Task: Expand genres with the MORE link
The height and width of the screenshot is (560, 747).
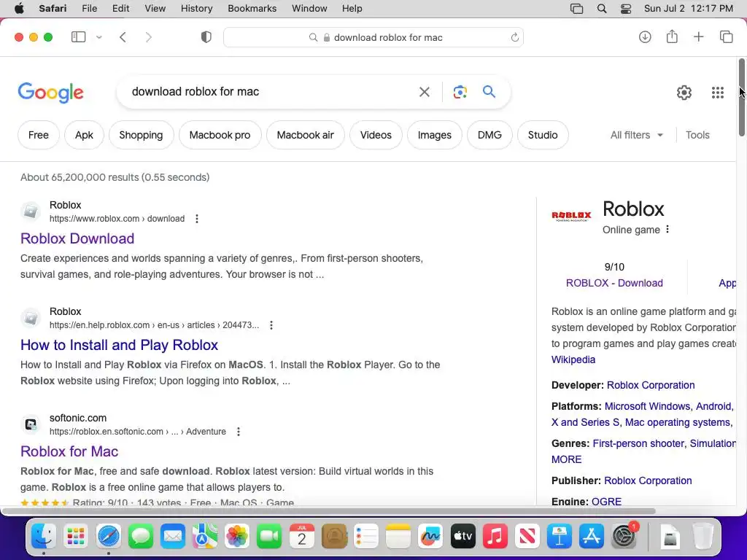Action: click(x=566, y=459)
